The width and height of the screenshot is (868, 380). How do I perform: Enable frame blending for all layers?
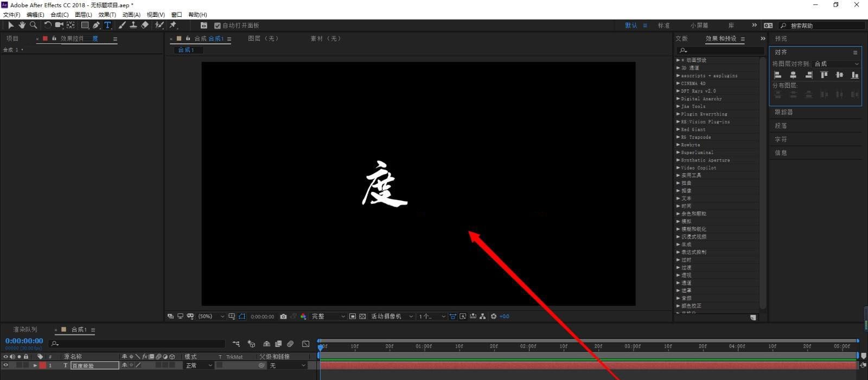point(278,344)
